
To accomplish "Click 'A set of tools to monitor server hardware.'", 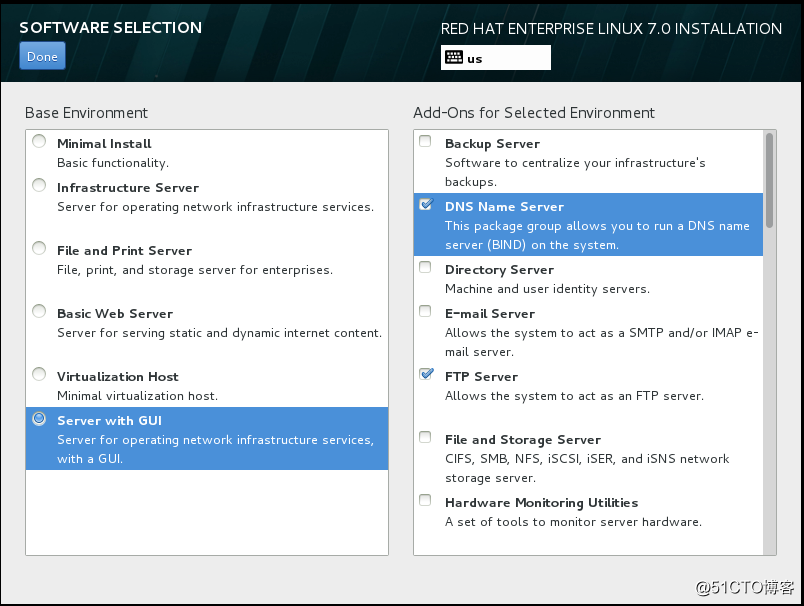I will (573, 522).
